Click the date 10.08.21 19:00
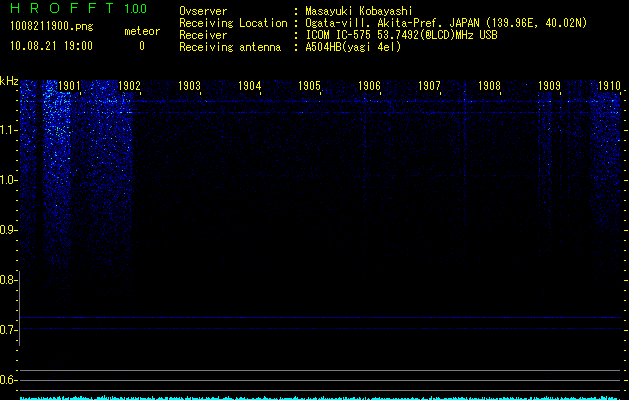This screenshot has width=629, height=400. point(51,46)
